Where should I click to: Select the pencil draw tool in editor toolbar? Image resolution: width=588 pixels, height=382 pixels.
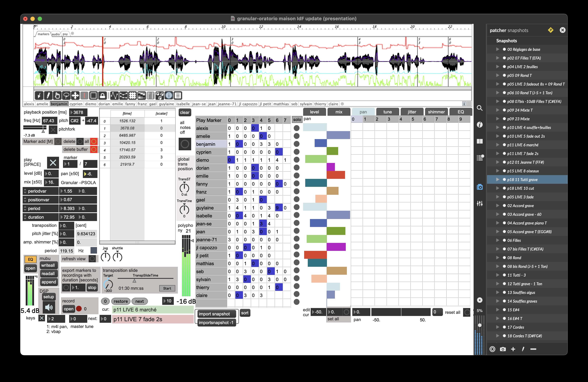(x=48, y=95)
